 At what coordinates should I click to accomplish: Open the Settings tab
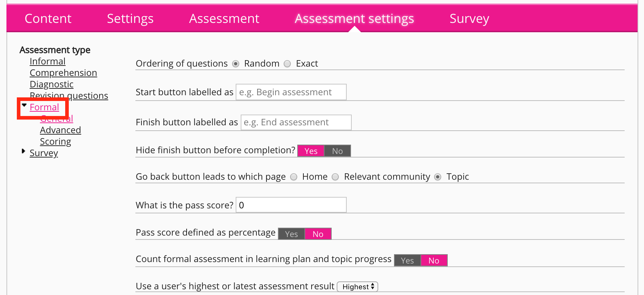(x=130, y=19)
